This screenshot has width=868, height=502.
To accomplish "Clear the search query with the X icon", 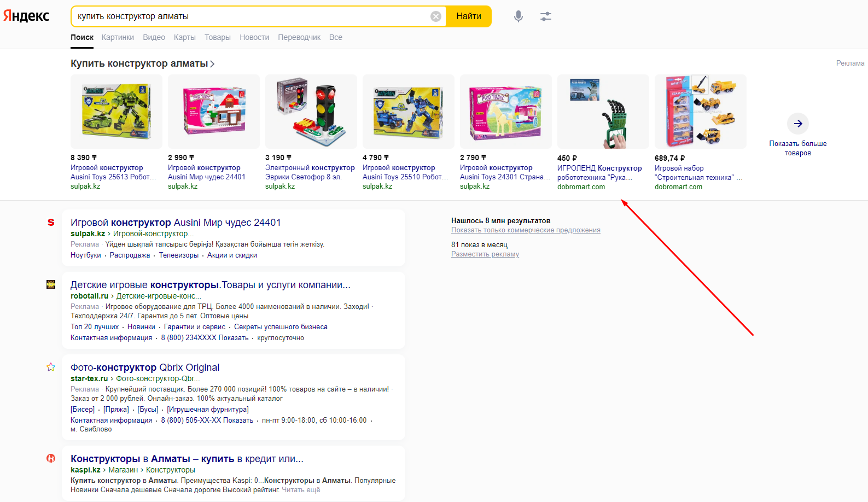I will [436, 16].
